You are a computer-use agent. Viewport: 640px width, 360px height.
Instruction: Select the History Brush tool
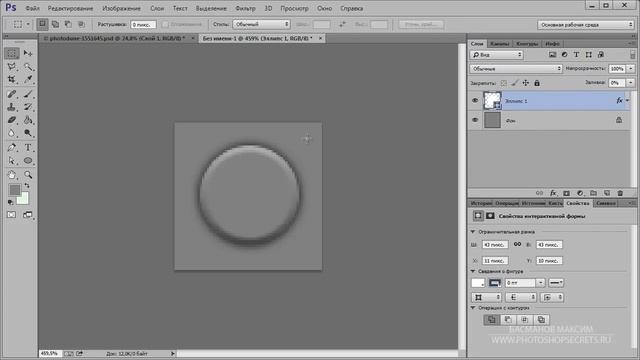pyautogui.click(x=28, y=107)
